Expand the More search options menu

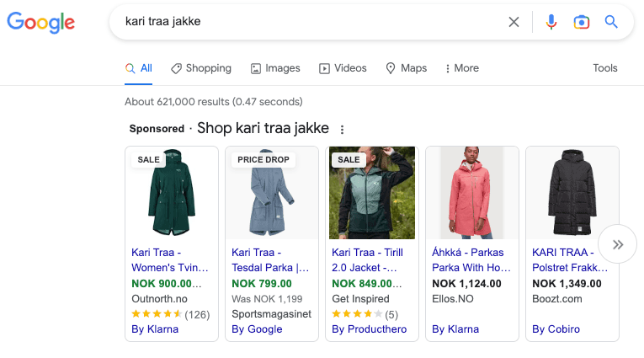[462, 68]
